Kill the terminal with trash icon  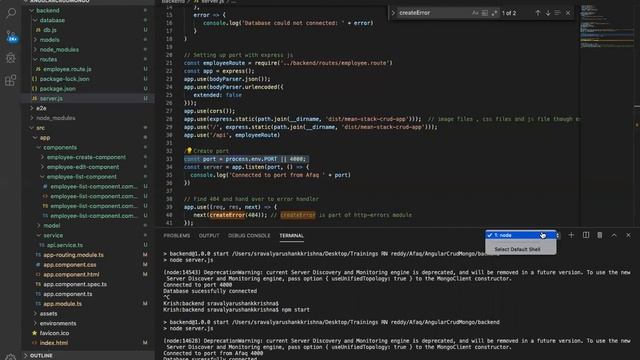600,235
